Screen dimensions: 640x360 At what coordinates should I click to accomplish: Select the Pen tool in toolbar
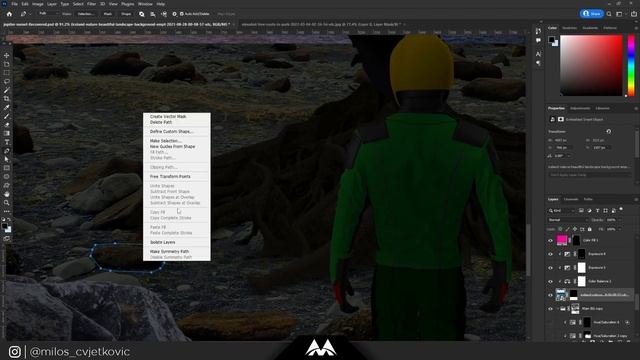click(7, 151)
